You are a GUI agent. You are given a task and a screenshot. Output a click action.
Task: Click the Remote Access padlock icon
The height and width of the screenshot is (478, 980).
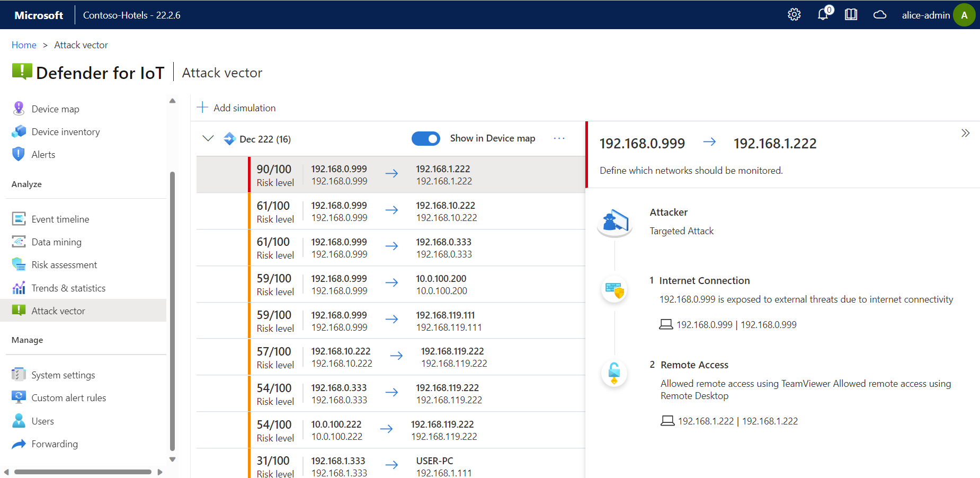click(614, 374)
